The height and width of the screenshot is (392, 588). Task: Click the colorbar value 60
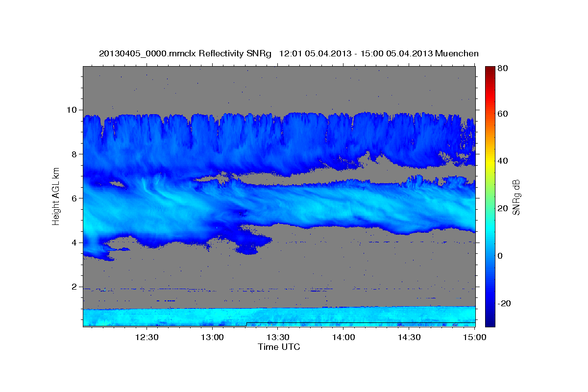[x=503, y=114]
